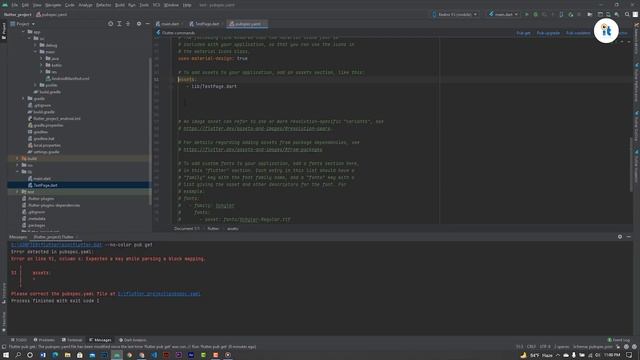Click Pub get link
Viewport: 640px width, 360px height.
click(x=523, y=33)
